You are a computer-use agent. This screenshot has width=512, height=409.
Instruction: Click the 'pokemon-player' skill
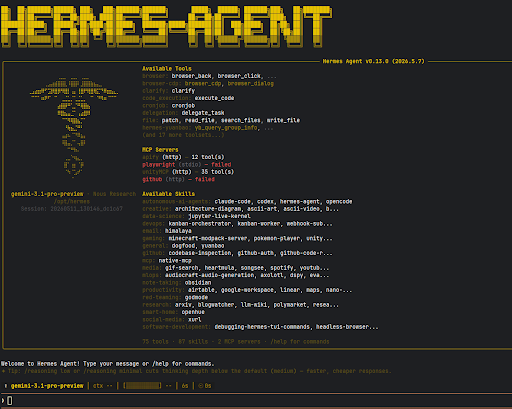(277, 238)
